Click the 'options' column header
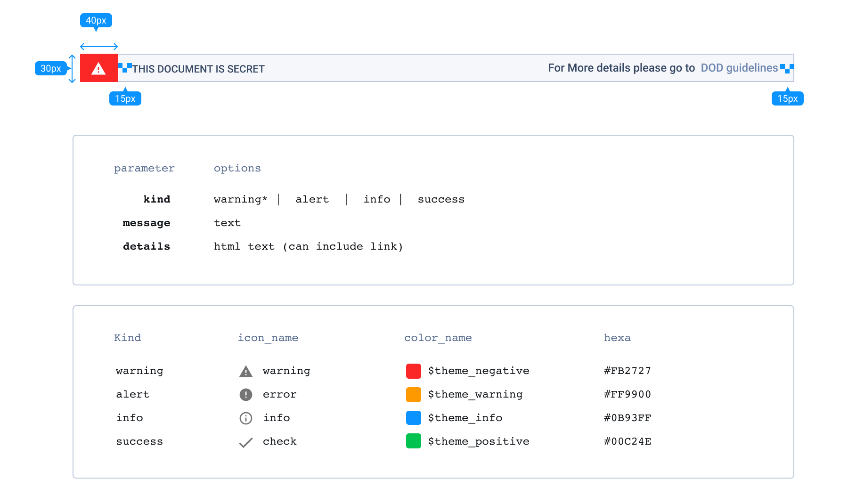Viewport: 848px width, 504px height. click(237, 169)
